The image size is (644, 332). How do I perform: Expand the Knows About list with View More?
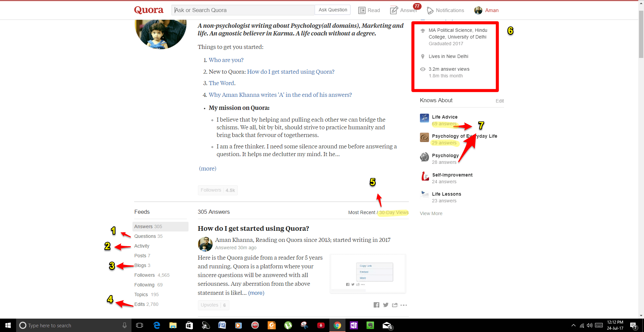click(x=431, y=213)
